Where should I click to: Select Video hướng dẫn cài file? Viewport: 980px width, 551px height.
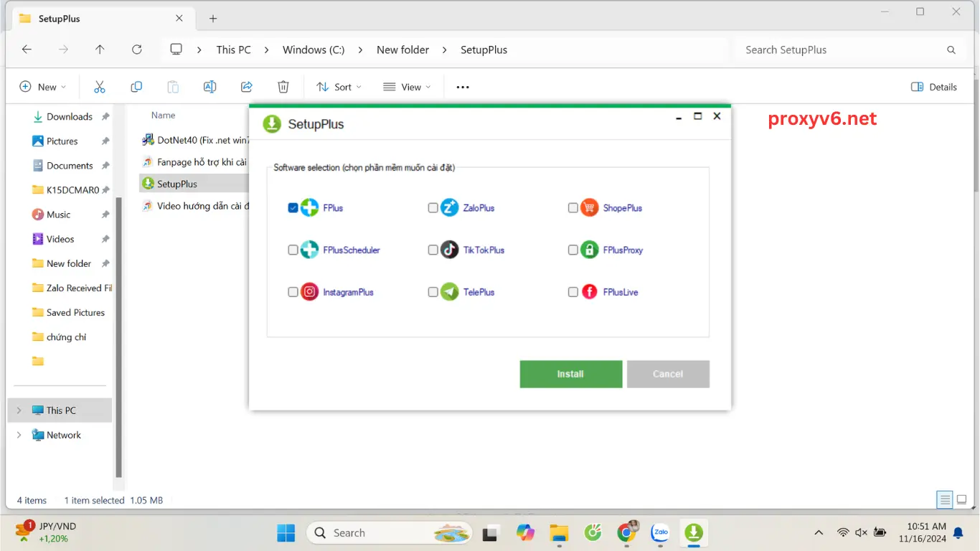[195, 206]
